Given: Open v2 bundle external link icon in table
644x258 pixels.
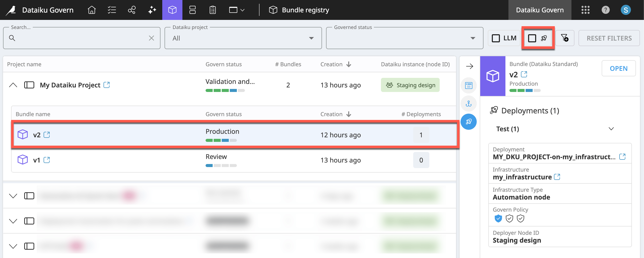Looking at the screenshot, I should point(47,135).
